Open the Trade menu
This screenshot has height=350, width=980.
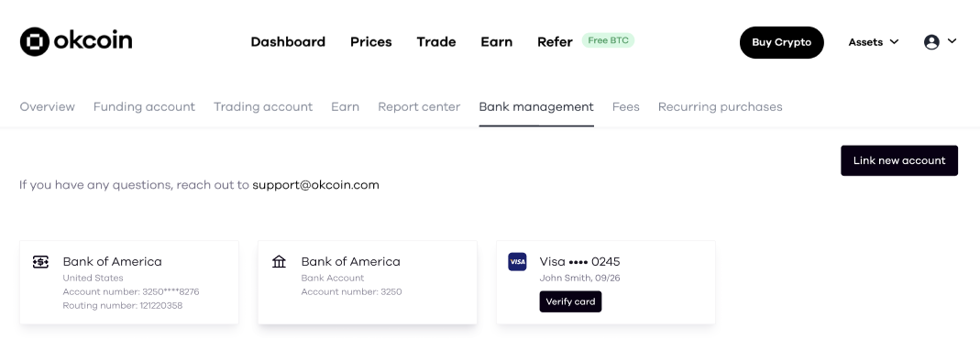tap(436, 42)
